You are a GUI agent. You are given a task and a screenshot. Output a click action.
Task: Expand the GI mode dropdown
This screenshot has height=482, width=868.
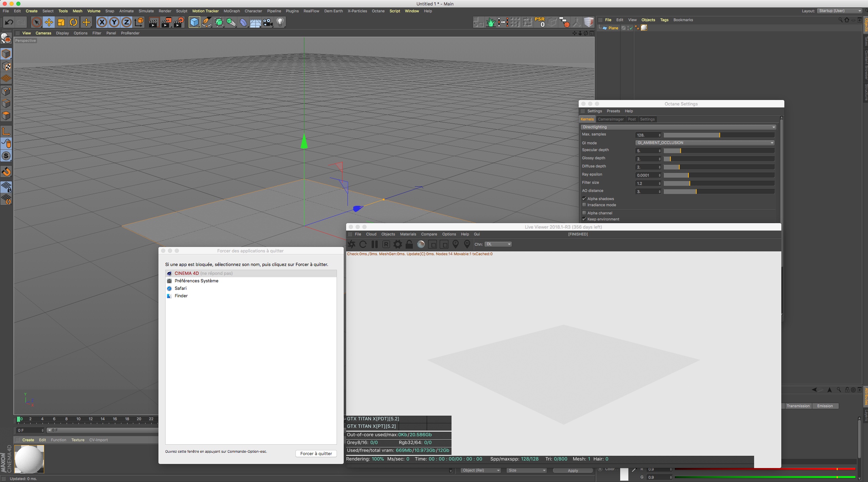click(704, 143)
